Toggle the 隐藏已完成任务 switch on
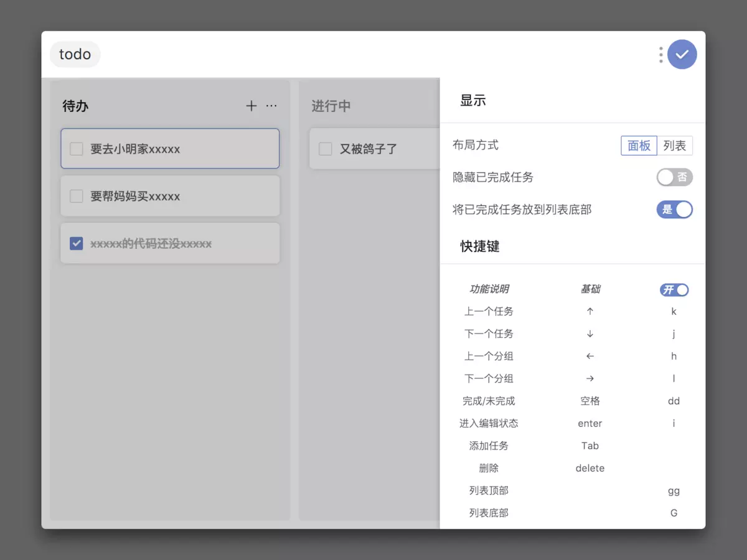747x560 pixels. [674, 177]
